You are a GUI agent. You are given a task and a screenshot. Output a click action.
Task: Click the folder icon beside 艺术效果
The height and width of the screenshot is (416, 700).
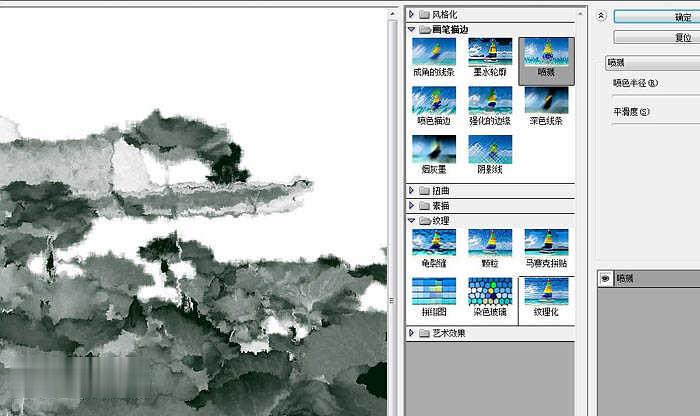click(x=425, y=333)
